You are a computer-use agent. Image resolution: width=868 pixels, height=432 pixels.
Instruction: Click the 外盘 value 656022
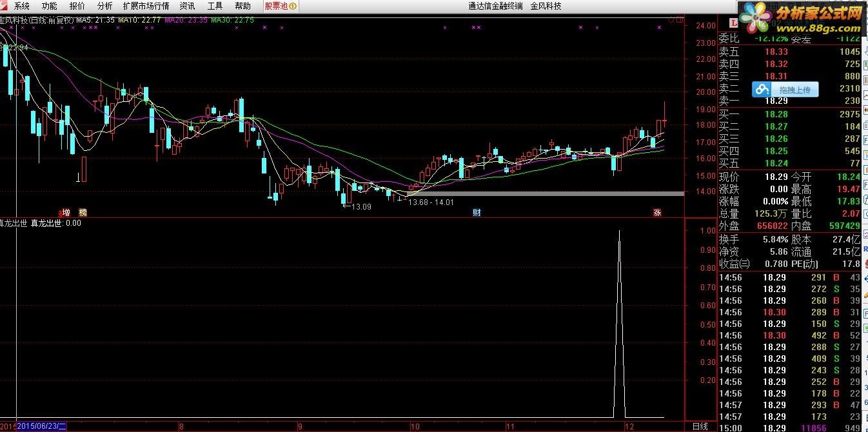(772, 226)
